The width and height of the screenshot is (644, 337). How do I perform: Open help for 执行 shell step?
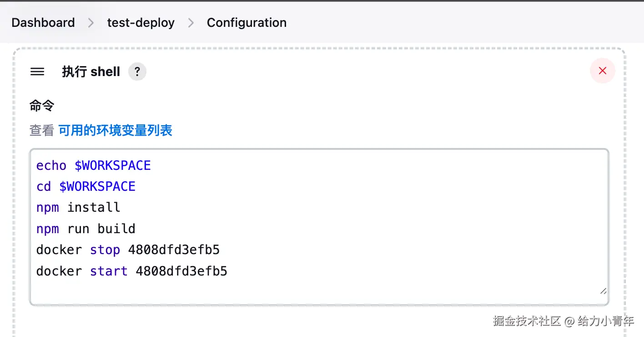(x=137, y=71)
